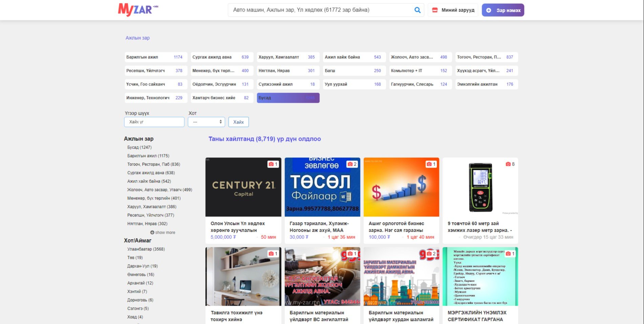Open Хүүхэд асрагч category tile

(x=486, y=71)
